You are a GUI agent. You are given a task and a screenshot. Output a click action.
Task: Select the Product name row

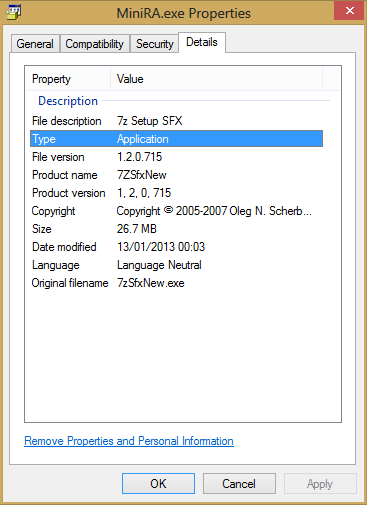[176, 175]
